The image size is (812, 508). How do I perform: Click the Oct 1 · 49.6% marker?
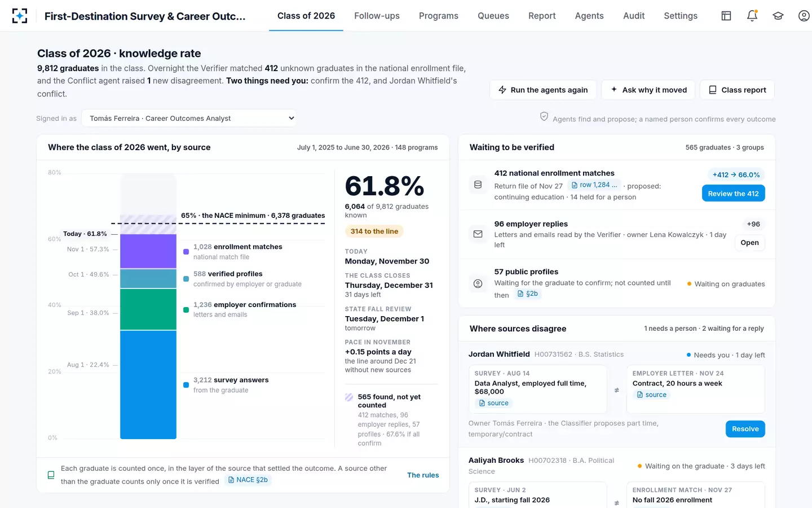click(89, 274)
